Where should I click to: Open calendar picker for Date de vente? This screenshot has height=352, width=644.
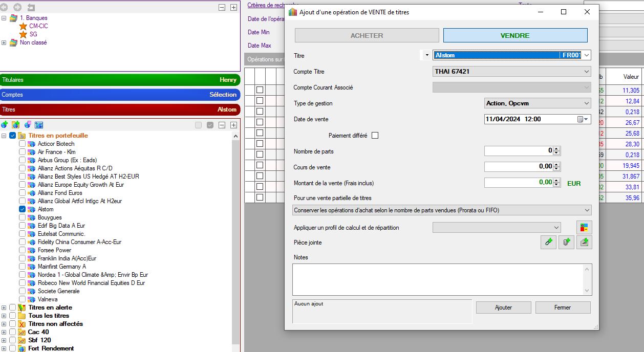[583, 119]
